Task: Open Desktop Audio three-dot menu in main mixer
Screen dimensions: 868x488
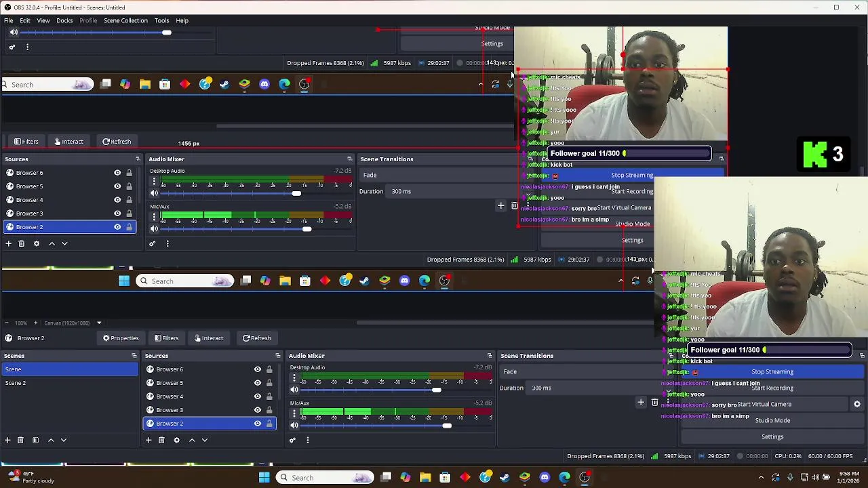Action: (x=294, y=378)
